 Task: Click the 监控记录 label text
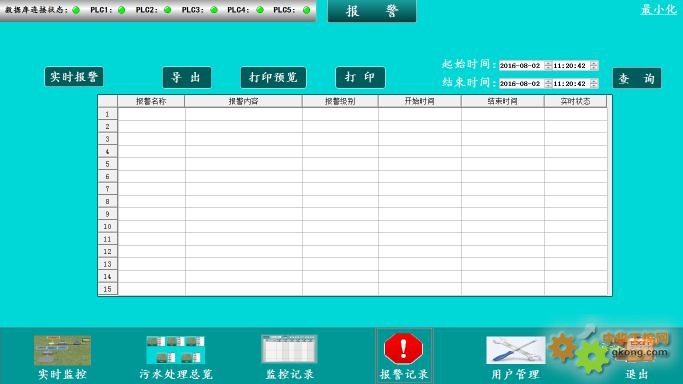[x=290, y=374]
